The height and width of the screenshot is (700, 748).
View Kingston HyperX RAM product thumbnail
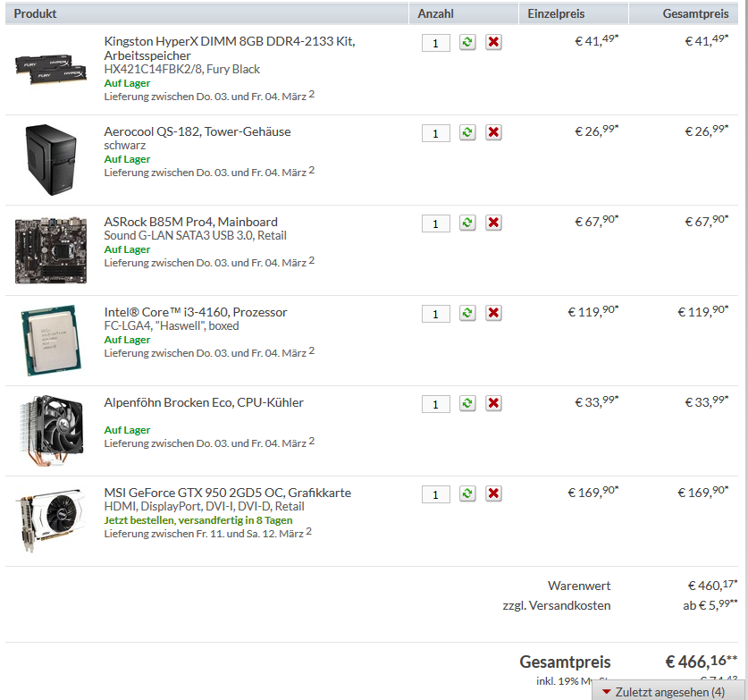tap(51, 69)
